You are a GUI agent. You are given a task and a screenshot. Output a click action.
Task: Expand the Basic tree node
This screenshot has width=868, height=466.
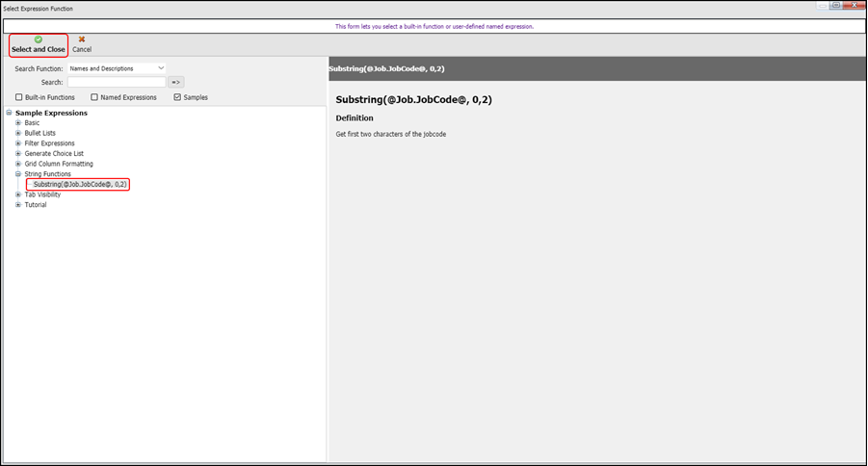(x=18, y=123)
